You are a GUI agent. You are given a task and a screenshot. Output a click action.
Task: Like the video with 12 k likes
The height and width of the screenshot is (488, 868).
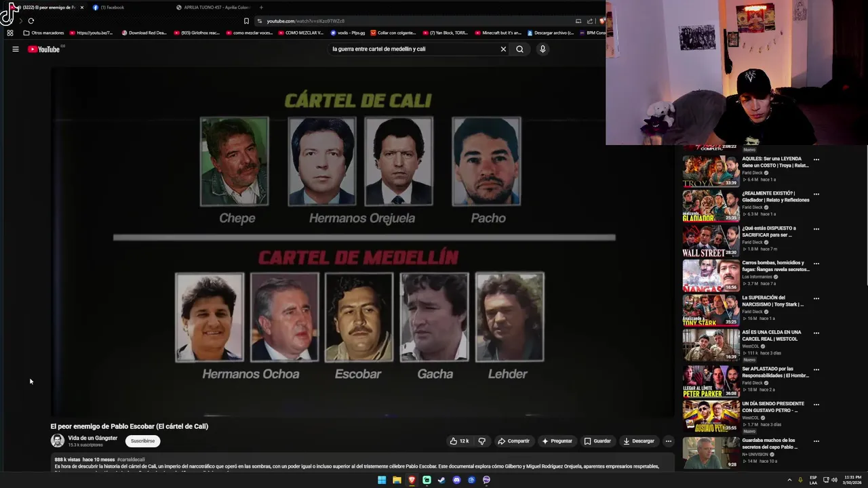[x=459, y=441]
